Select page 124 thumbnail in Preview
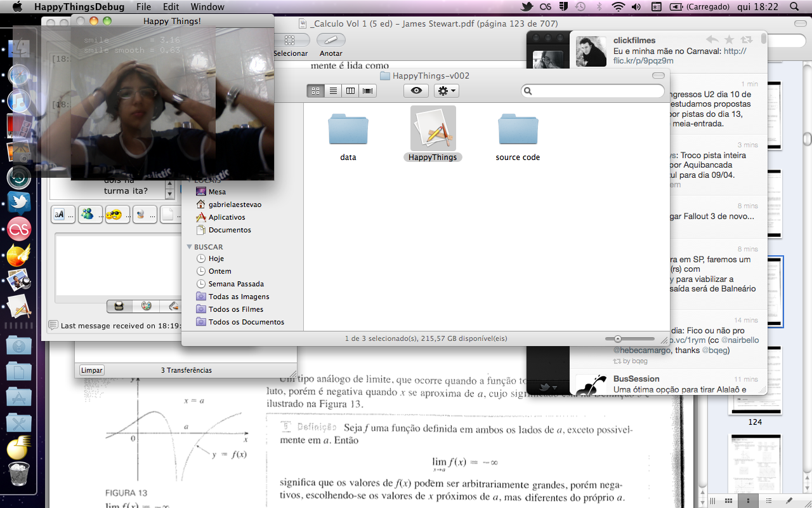The height and width of the screenshot is (508, 812). [x=755, y=381]
